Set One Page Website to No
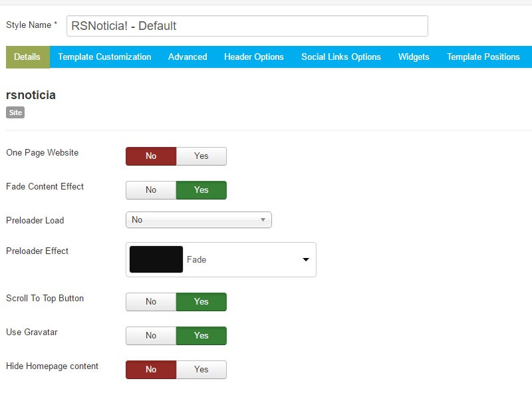 [151, 156]
